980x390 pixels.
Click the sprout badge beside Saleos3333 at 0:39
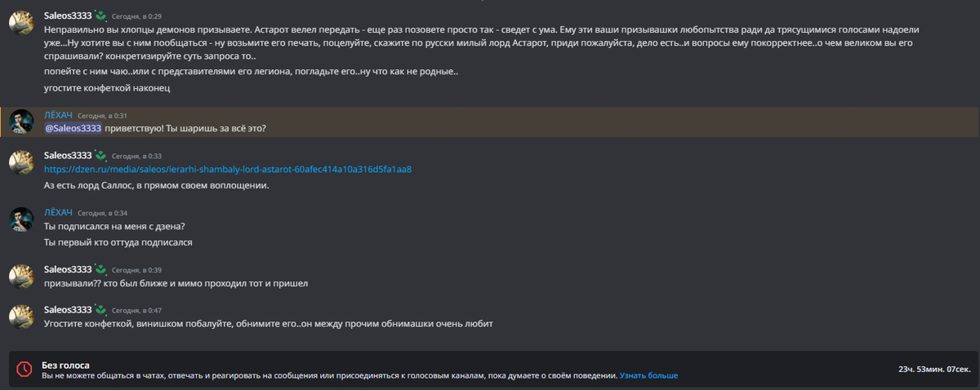click(100, 269)
